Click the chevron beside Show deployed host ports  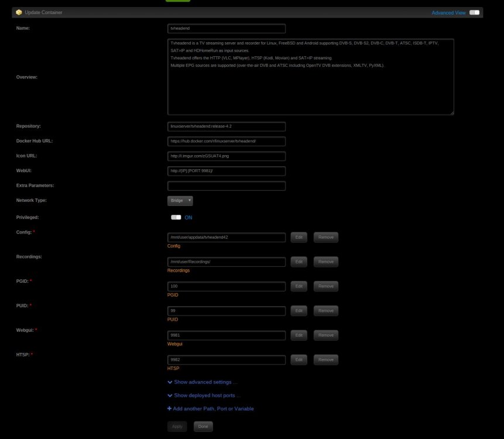(170, 396)
